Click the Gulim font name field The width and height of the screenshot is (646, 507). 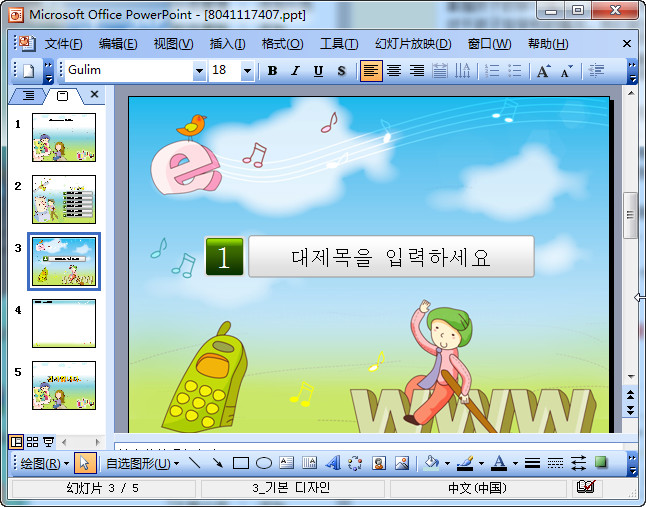(130, 70)
